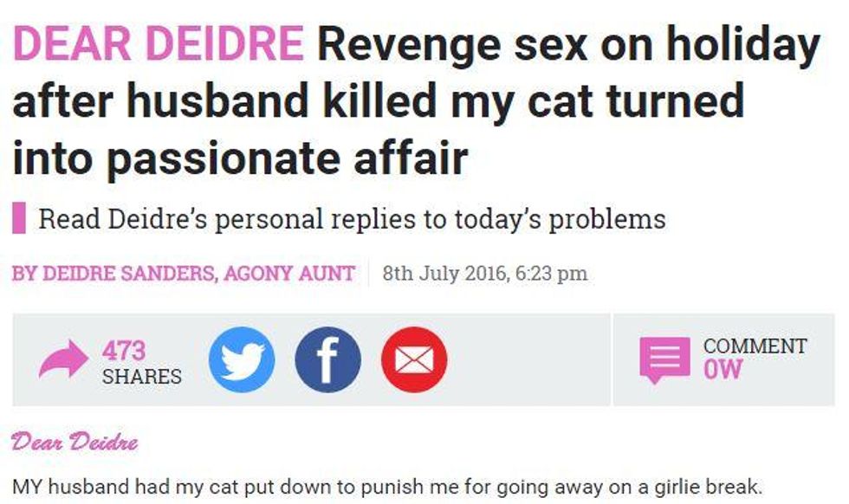Click the article headline about passionate affair
Screen dimensions: 849x504
pos(416,100)
